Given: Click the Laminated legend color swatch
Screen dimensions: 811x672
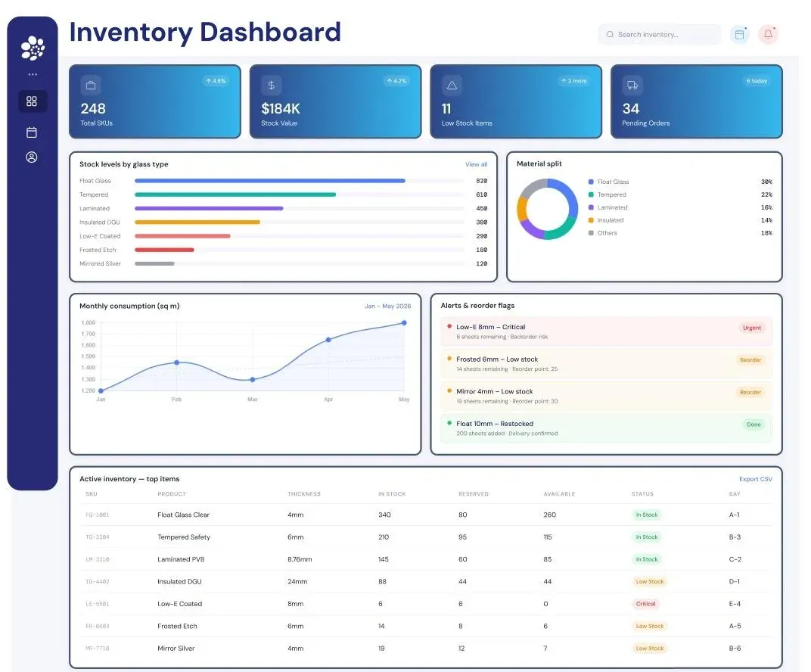Looking at the screenshot, I should [x=591, y=207].
